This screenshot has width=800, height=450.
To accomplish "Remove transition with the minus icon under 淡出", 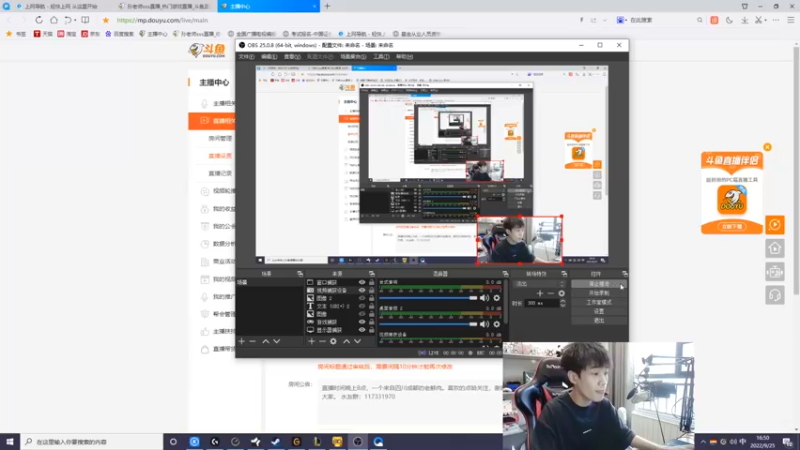I will coord(551,293).
